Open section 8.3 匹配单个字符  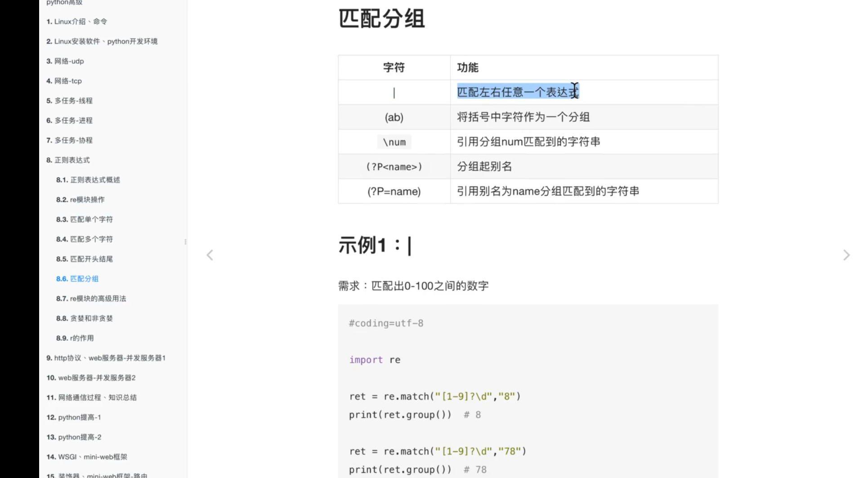(x=85, y=220)
